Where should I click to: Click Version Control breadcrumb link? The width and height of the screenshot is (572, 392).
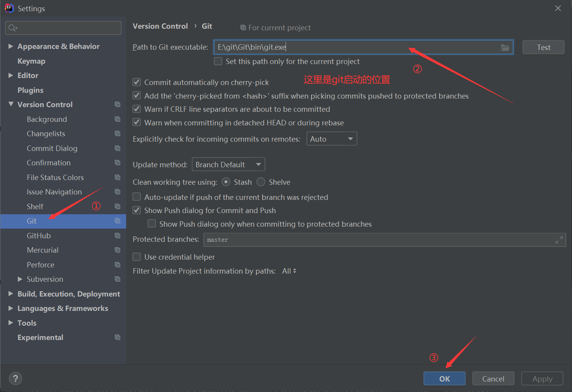pyautogui.click(x=160, y=26)
